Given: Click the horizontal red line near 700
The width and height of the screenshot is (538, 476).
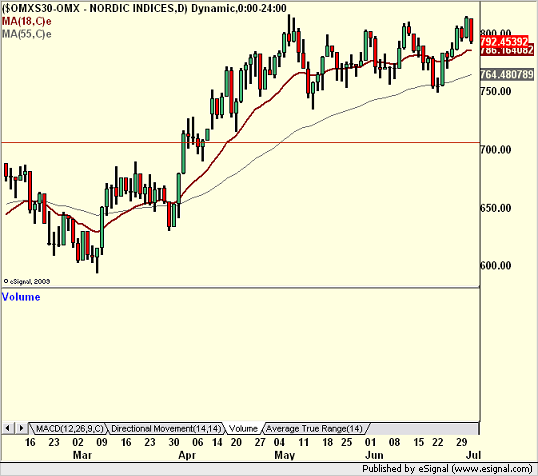Looking at the screenshot, I should click(x=240, y=142).
